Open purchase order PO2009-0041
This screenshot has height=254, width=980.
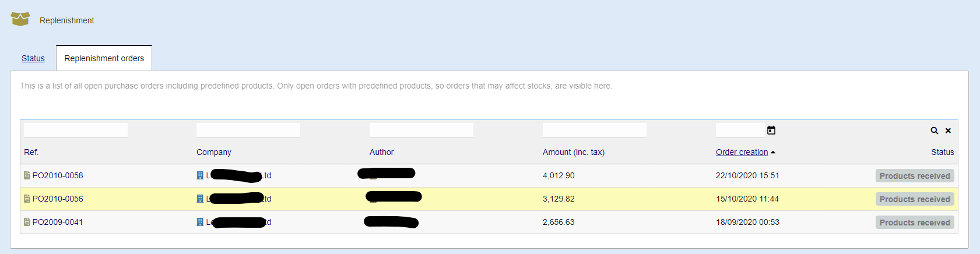pyautogui.click(x=58, y=222)
